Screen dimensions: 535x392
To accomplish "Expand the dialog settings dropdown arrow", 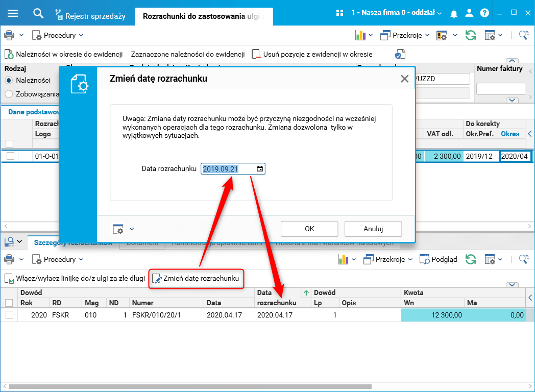I will click(x=132, y=229).
